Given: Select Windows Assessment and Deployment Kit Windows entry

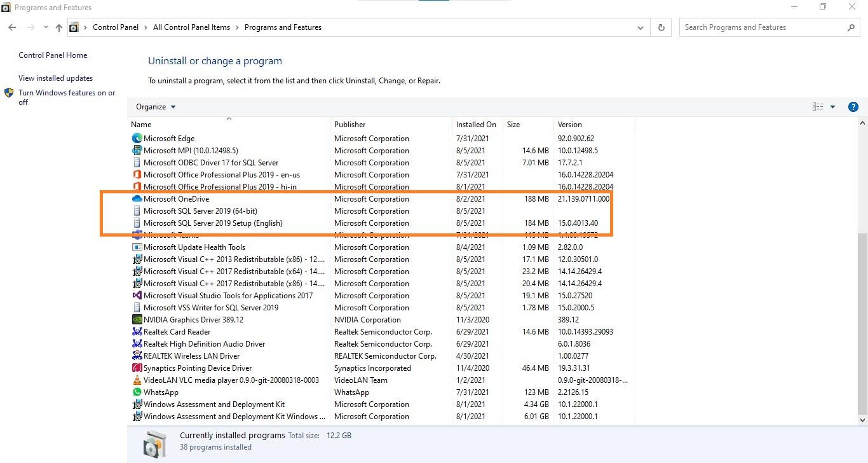Looking at the screenshot, I should (x=234, y=417).
